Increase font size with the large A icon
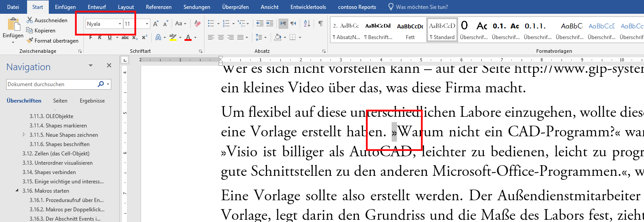Image resolution: width=644 pixels, height=222 pixels. click(x=156, y=24)
